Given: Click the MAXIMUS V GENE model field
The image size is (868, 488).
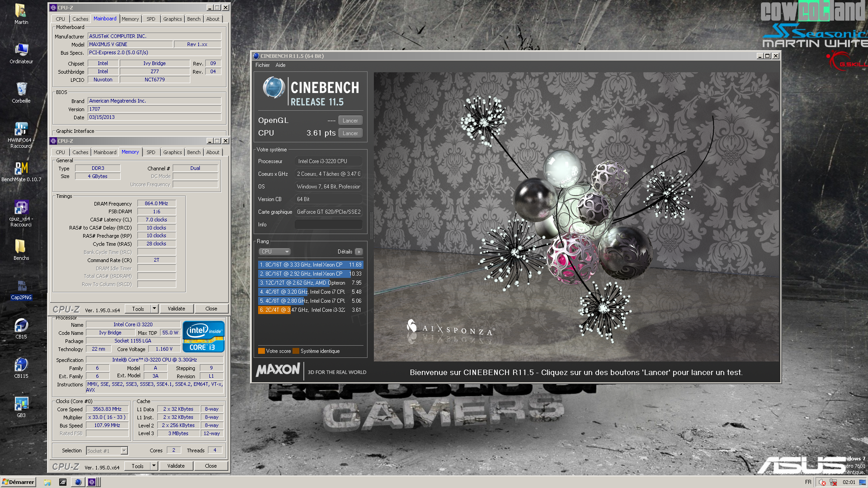Looking at the screenshot, I should pos(130,44).
